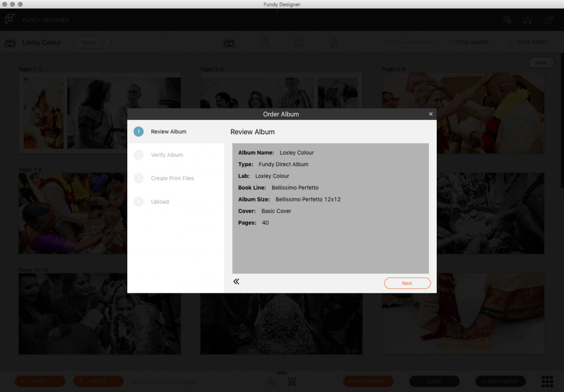
Task: Click the Next button
Action: click(x=407, y=283)
